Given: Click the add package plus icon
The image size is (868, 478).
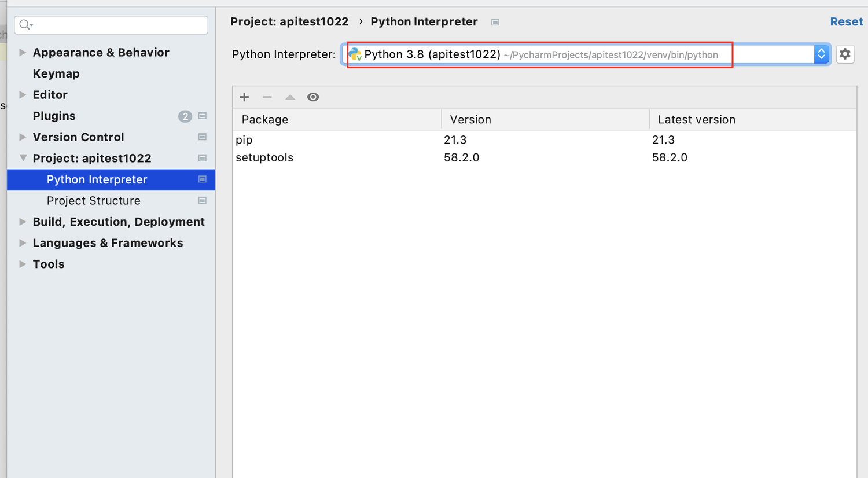Looking at the screenshot, I should click(x=244, y=97).
